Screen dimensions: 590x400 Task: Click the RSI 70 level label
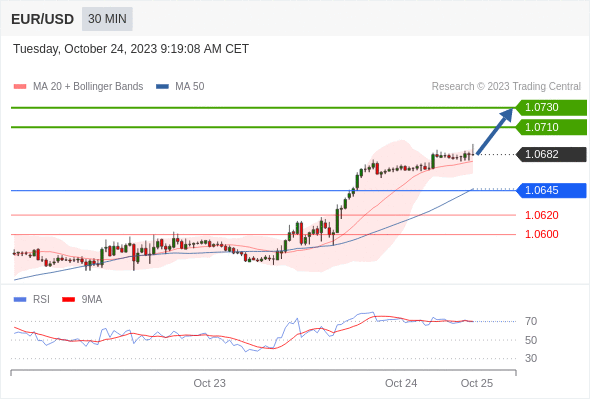(531, 321)
